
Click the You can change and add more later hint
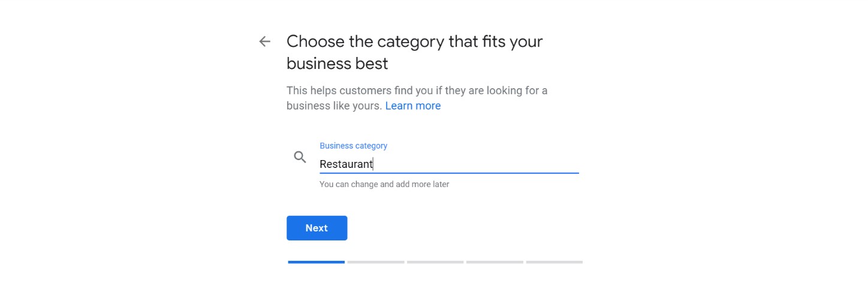384,185
